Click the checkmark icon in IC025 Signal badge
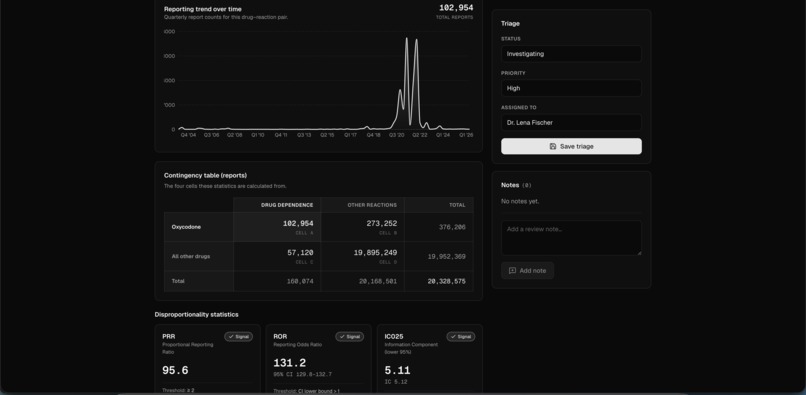Image resolution: width=806 pixels, height=395 pixels. pyautogui.click(x=453, y=337)
